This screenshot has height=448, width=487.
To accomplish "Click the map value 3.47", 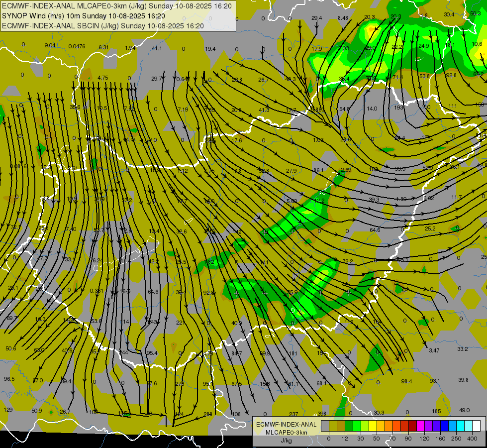I will [x=434, y=351].
